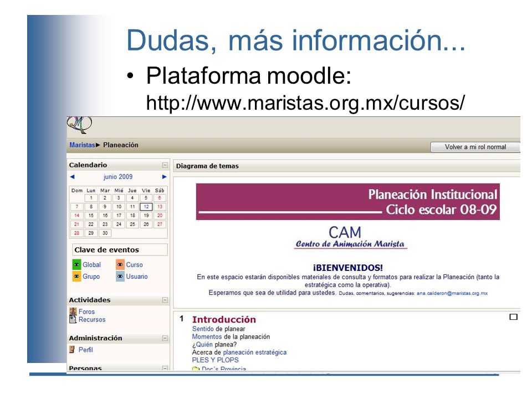Open the Recursos link
Image resolution: width=532 pixels, height=399 pixels.
click(x=92, y=320)
